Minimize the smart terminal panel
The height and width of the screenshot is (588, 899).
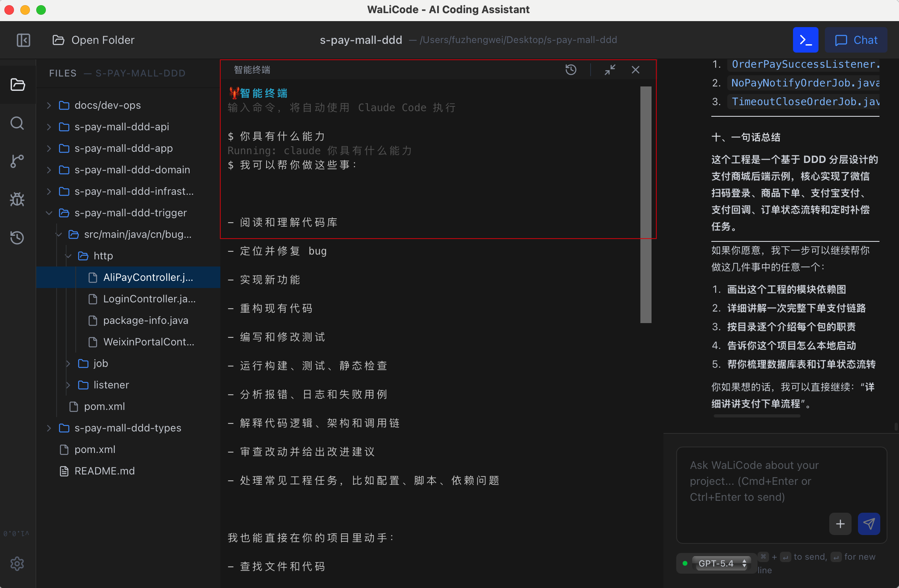coord(610,70)
